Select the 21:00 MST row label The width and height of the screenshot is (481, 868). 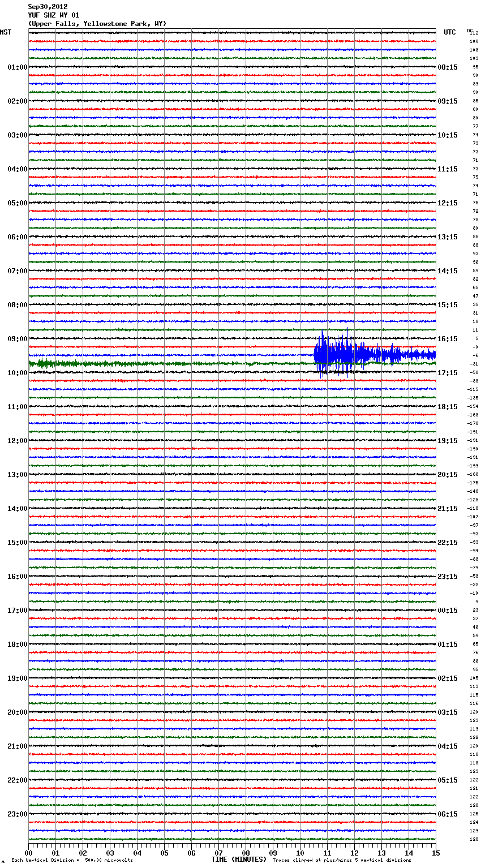point(18,746)
